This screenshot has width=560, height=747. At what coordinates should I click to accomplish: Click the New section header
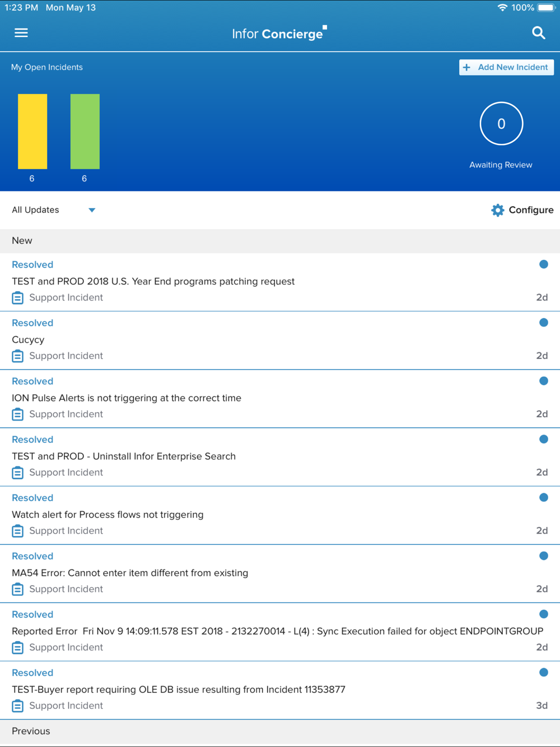pos(280,241)
